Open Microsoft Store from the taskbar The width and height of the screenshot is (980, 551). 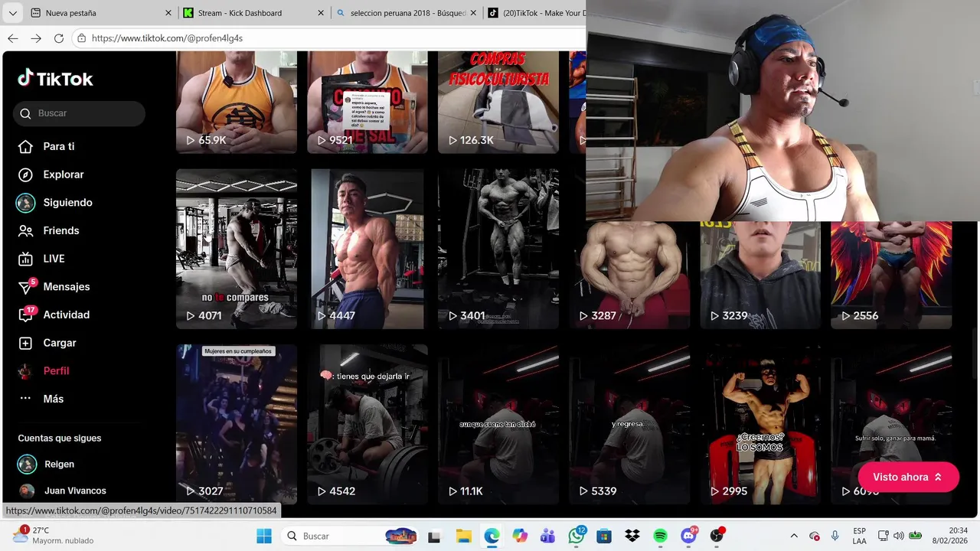coord(604,536)
